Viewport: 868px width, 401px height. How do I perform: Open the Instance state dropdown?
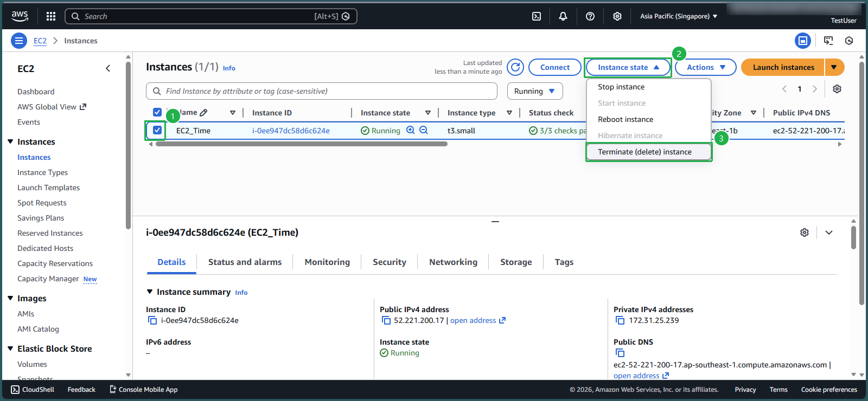click(x=628, y=67)
